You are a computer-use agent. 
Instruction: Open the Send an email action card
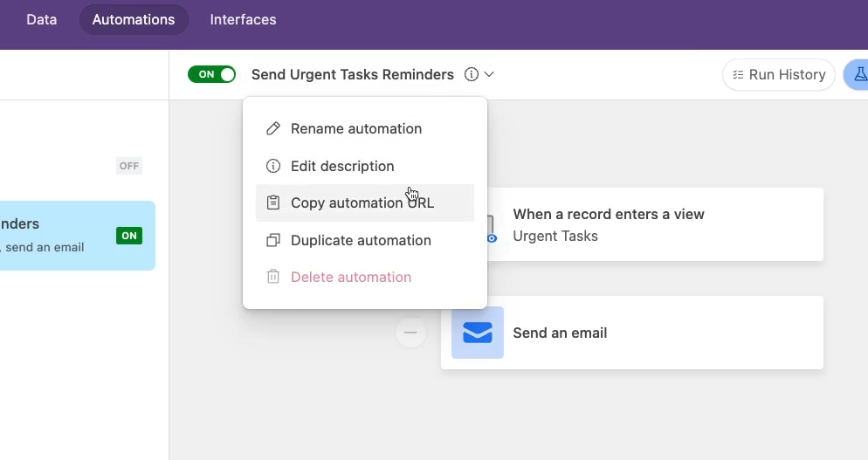pos(631,333)
